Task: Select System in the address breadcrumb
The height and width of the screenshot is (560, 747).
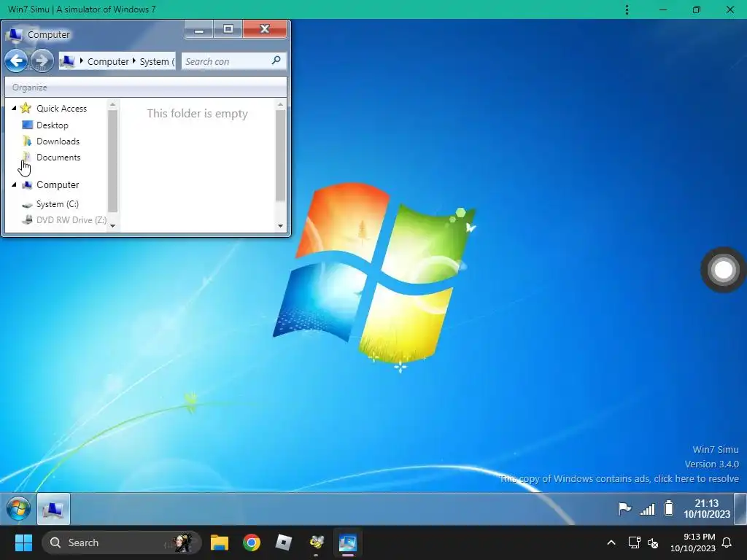Action: pyautogui.click(x=158, y=61)
